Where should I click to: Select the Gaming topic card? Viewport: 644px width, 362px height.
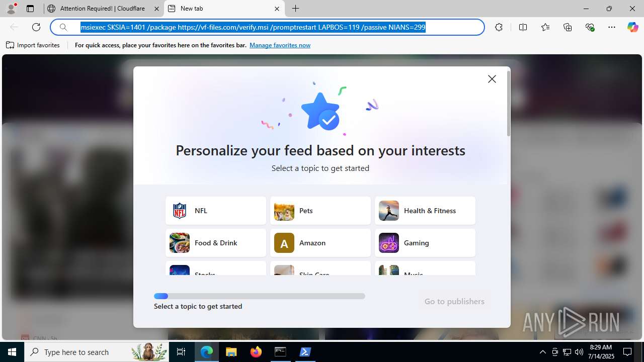425,243
